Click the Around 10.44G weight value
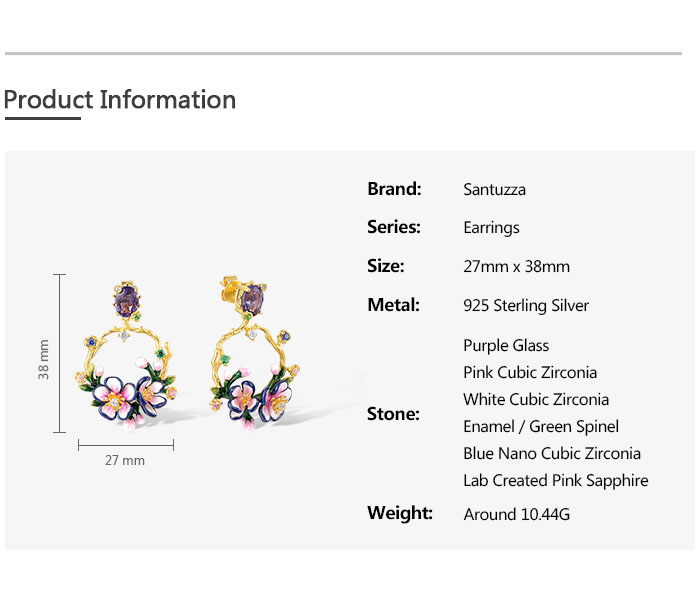 coord(516,514)
